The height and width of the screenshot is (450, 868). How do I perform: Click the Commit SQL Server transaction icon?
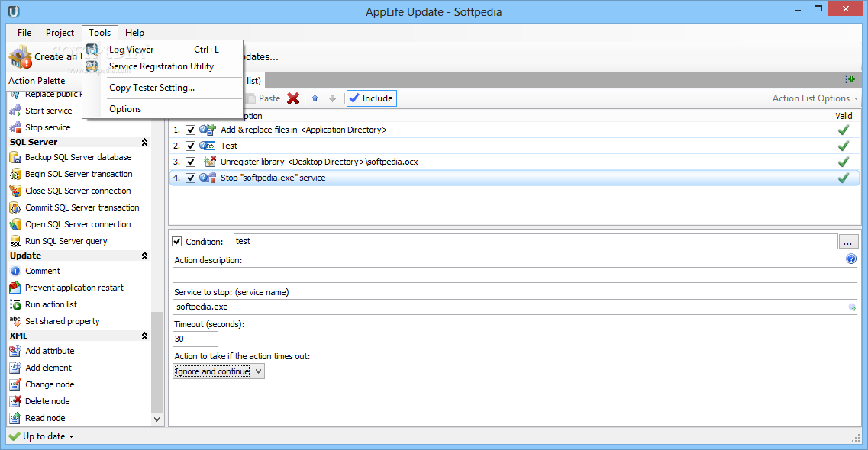coord(15,208)
